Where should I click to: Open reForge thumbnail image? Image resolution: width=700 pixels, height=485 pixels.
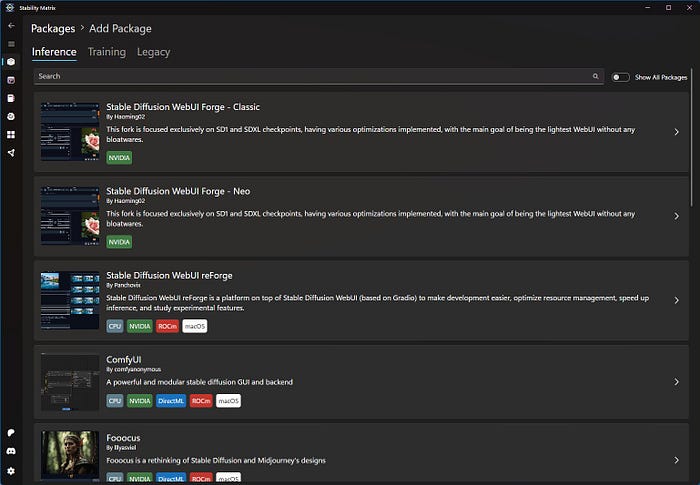pos(70,300)
